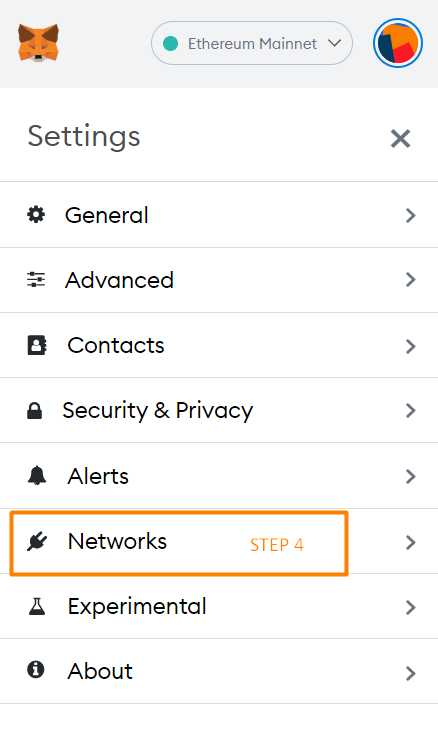Open the account avatar menu
438x741 pixels.
(397, 43)
